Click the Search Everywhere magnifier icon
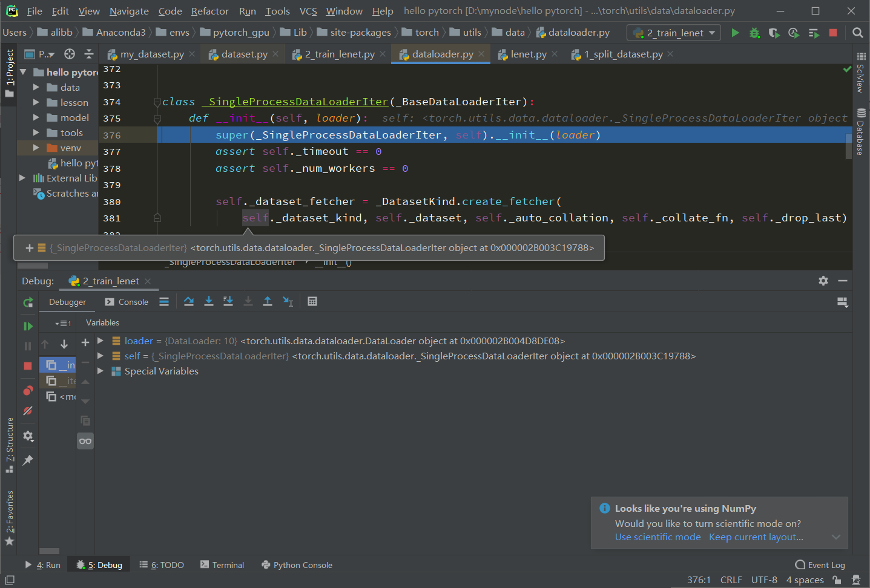This screenshot has height=588, width=870. [x=857, y=33]
